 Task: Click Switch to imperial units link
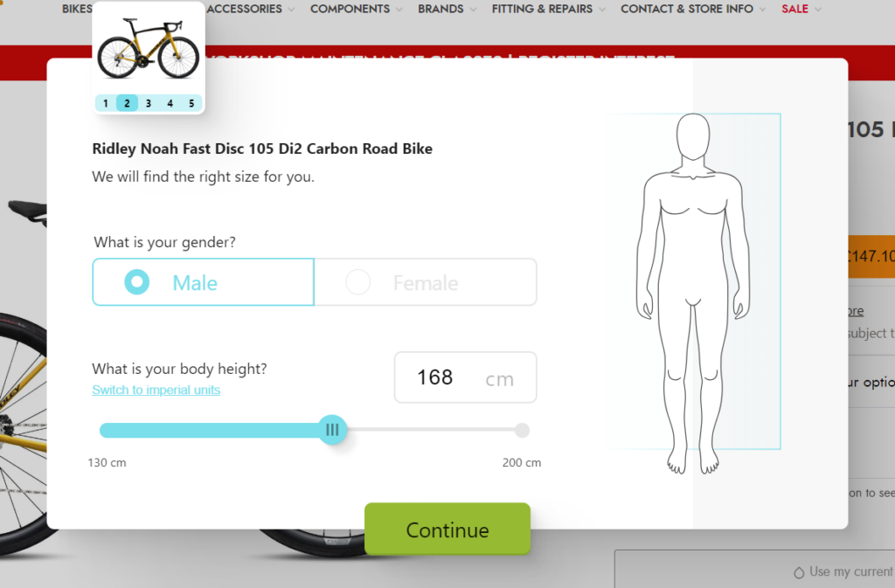coord(156,390)
